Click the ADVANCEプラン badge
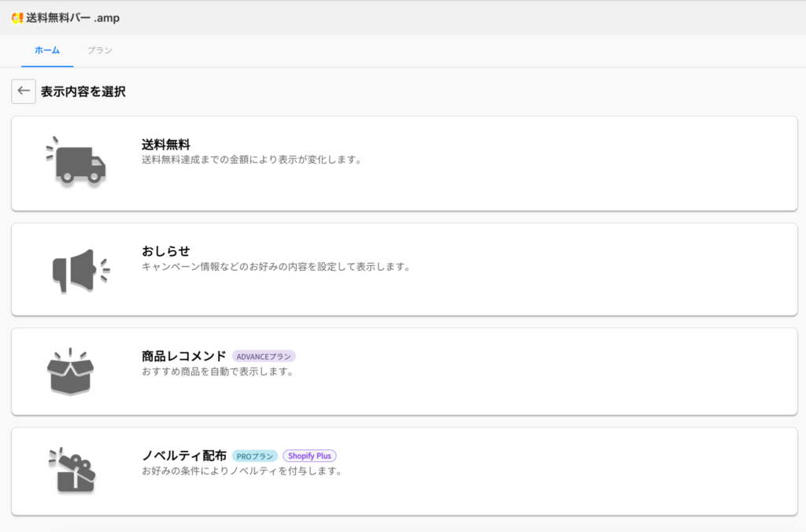 coord(264,357)
